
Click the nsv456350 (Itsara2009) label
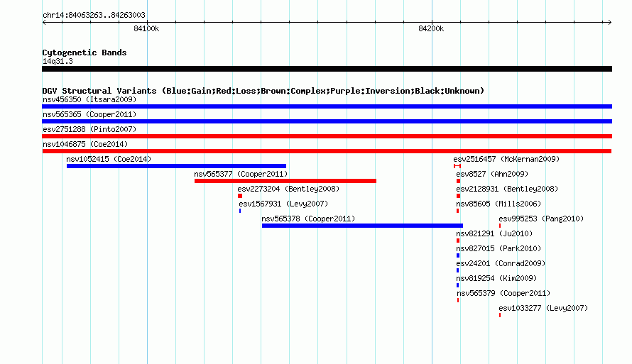[x=89, y=99]
